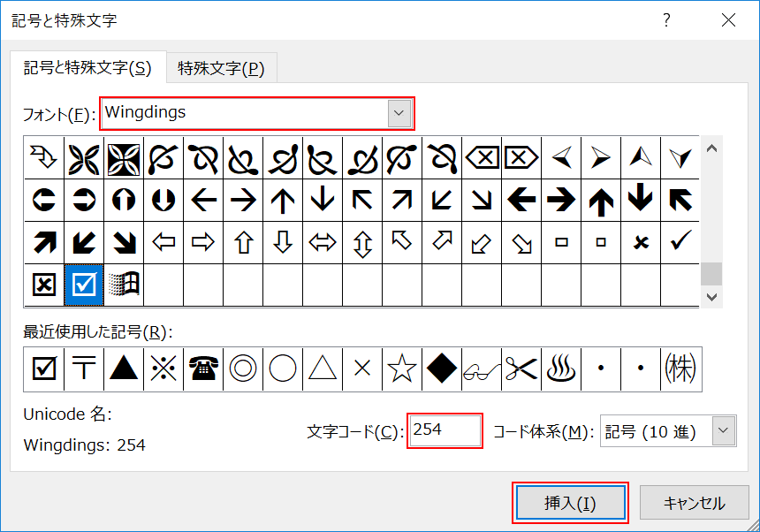Pick the single white circle from recent symbols

(x=283, y=369)
